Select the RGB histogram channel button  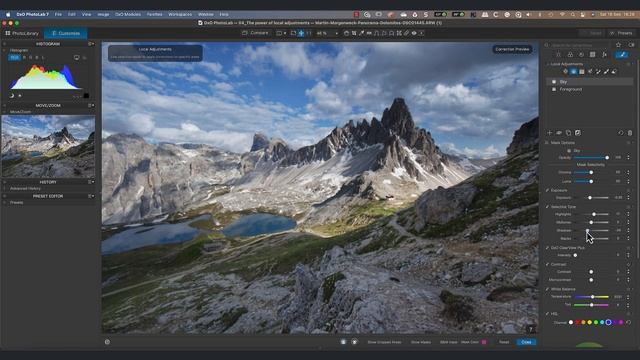point(14,58)
